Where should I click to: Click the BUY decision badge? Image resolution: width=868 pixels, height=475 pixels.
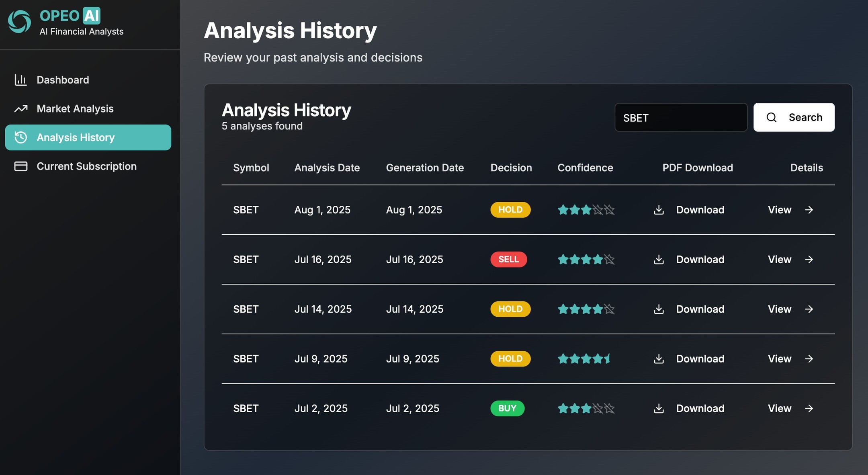tap(508, 408)
